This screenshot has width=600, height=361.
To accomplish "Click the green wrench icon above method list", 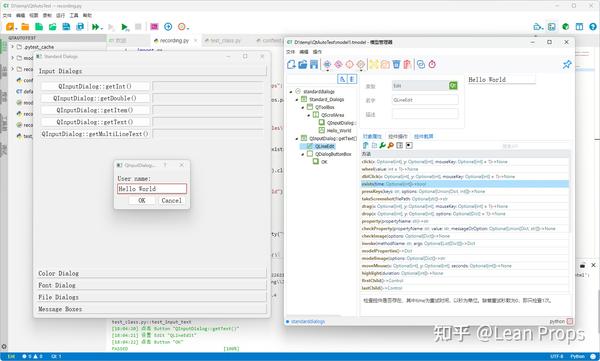I will 382,145.
